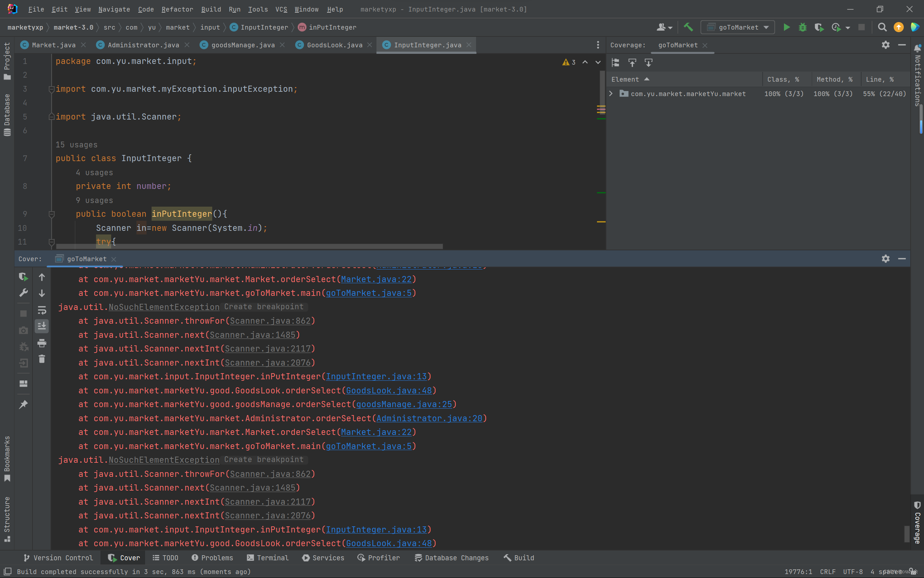The image size is (924, 578).
Task: Toggle Coverage side panel button
Action: pos(918,523)
